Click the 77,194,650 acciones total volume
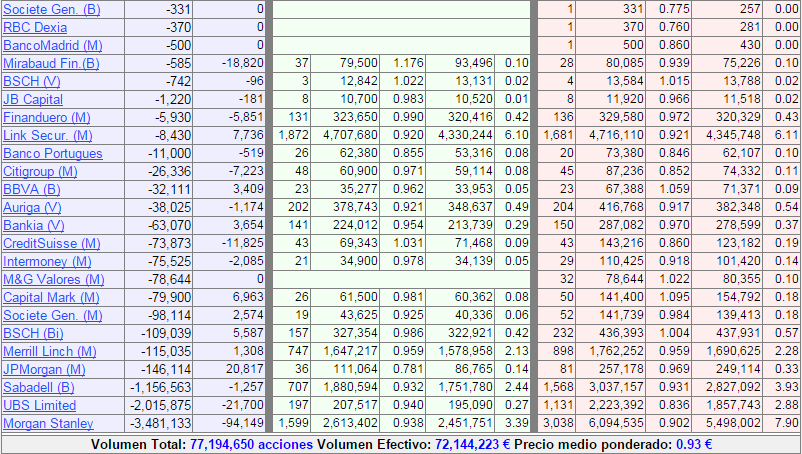 click(x=250, y=443)
